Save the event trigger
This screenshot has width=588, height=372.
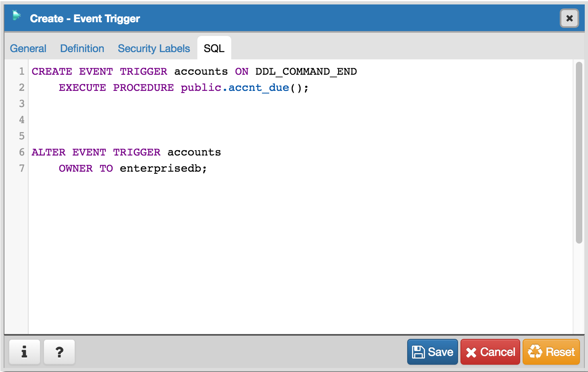pyautogui.click(x=432, y=352)
